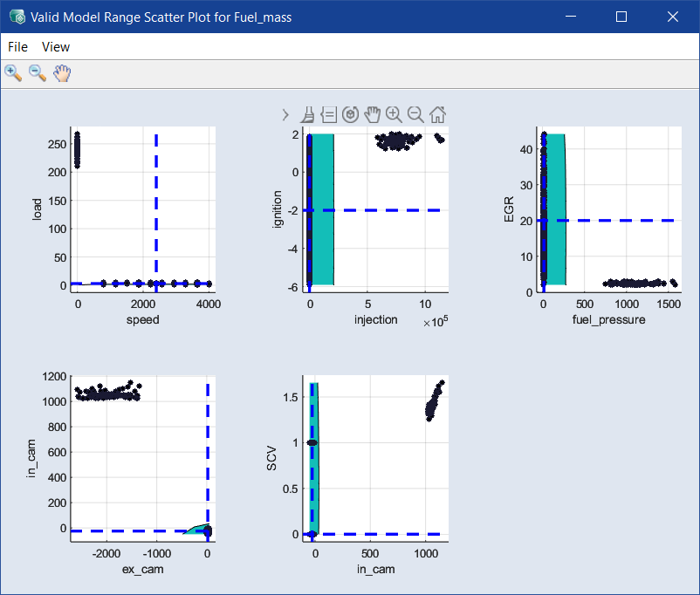Click the zoom out toolbar magnifier

(38, 73)
